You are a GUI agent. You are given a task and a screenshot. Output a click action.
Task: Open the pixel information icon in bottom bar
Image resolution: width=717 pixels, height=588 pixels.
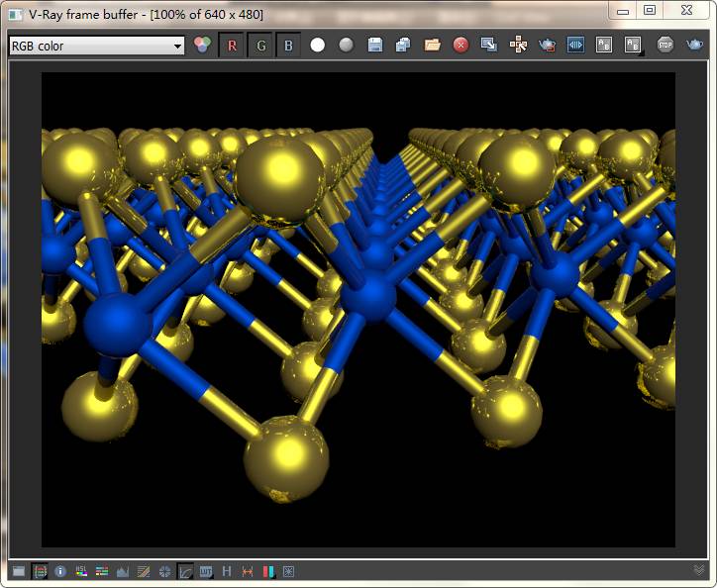pyautogui.click(x=60, y=571)
